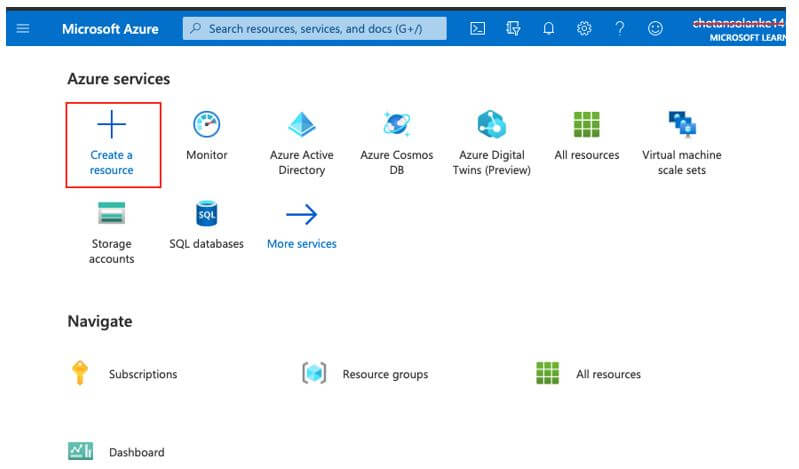Open the Storage accounts icon
Image resolution: width=799 pixels, height=469 pixels.
[112, 213]
